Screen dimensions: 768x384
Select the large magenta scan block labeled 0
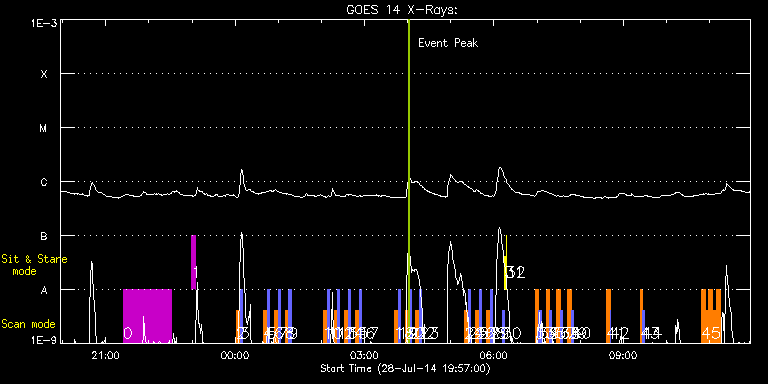[x=147, y=316]
